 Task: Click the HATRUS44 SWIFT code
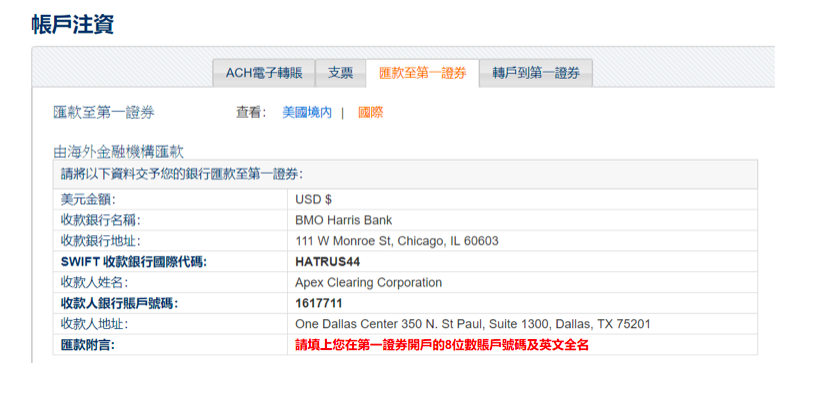tap(328, 262)
